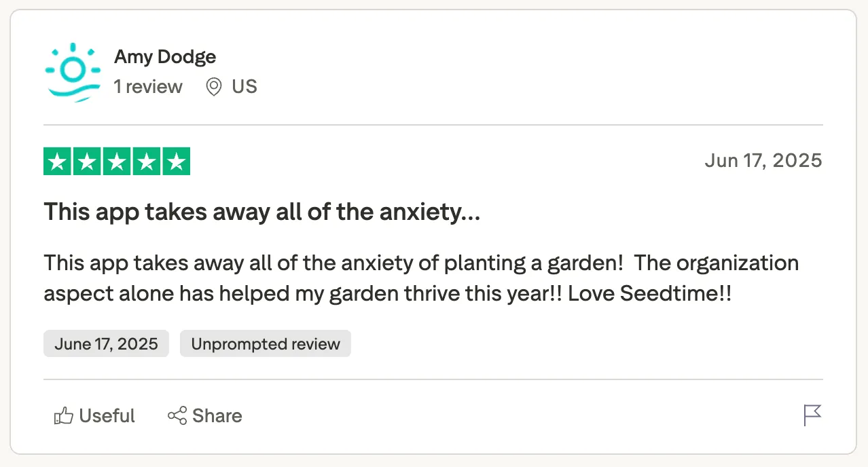Click the review body text mentioning Seedtime
The width and height of the screenshot is (868, 467).
tap(421, 278)
